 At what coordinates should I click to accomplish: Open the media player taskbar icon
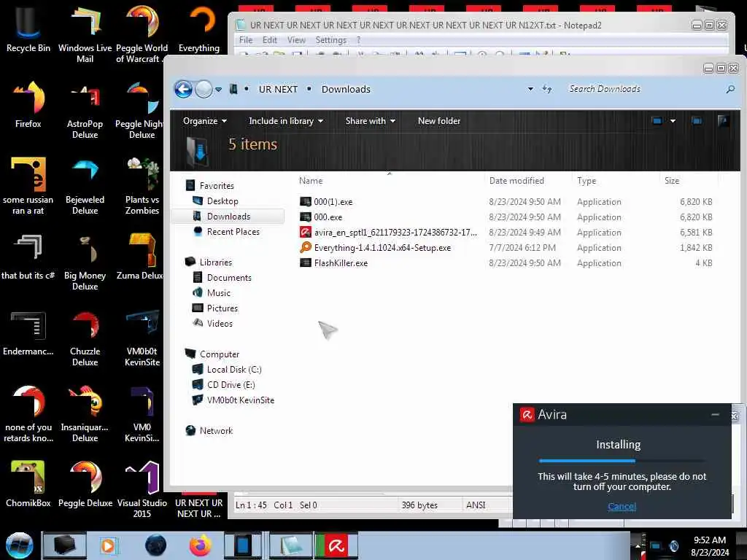pyautogui.click(x=108, y=545)
